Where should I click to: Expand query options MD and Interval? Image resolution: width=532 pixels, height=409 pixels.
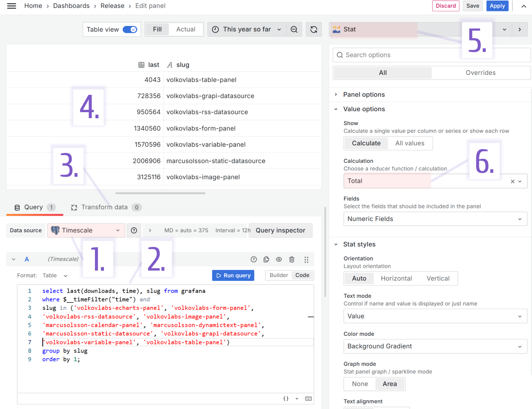[x=150, y=230]
